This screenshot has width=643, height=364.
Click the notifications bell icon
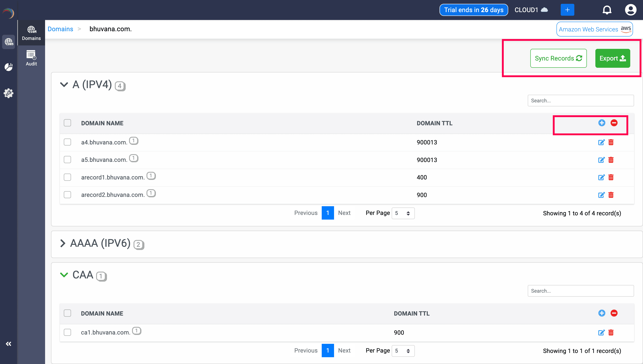607,10
